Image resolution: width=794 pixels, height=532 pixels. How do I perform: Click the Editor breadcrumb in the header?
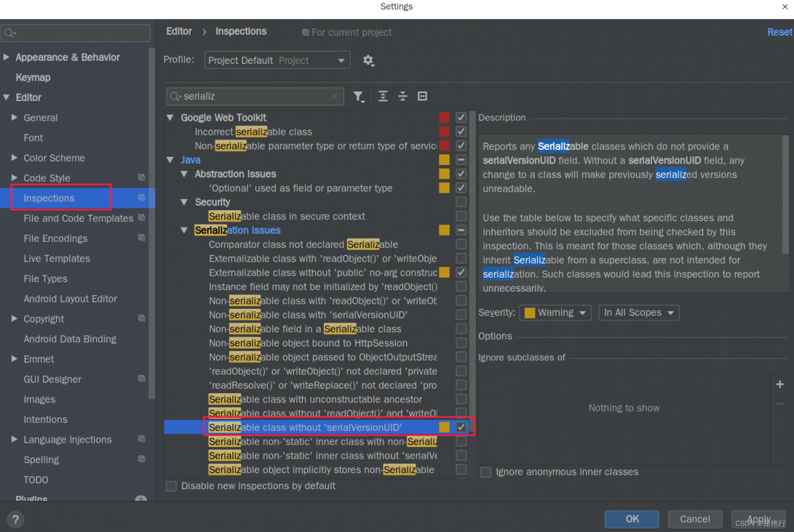pyautogui.click(x=179, y=31)
